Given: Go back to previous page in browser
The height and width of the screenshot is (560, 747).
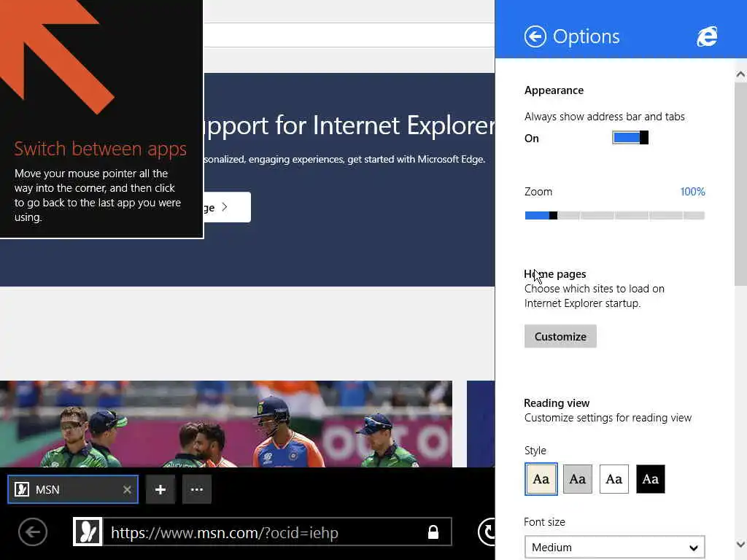Looking at the screenshot, I should point(33,532).
